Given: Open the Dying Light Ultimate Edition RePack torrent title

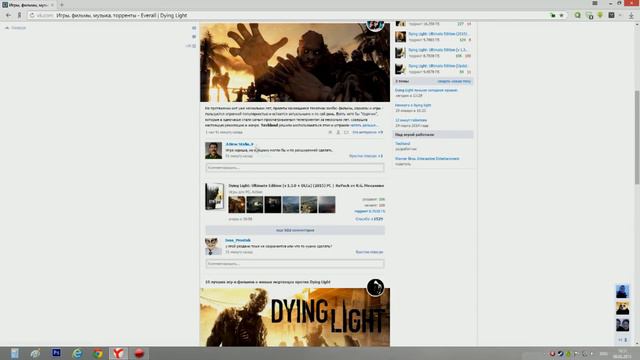Looking at the screenshot, I should click(306, 186).
